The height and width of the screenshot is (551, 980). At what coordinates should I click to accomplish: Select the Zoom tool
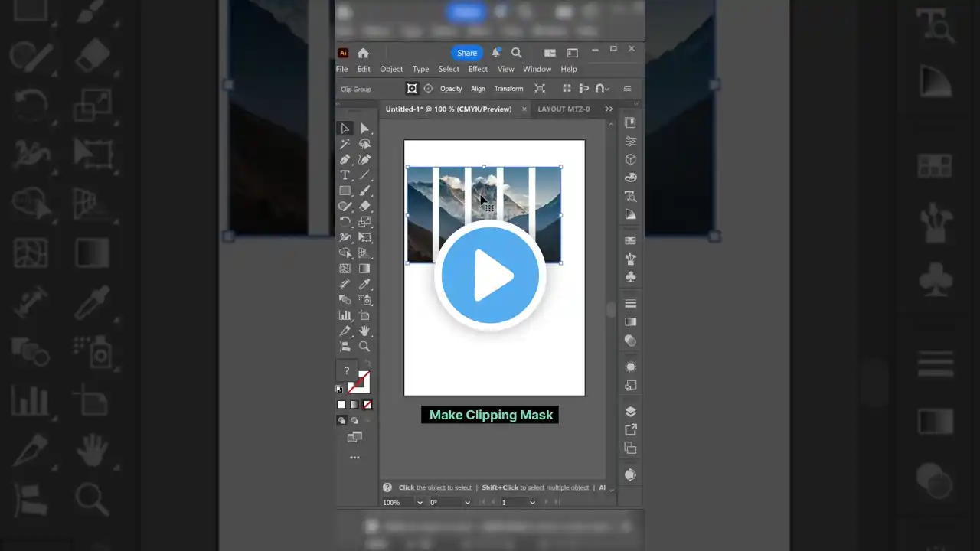pos(364,346)
